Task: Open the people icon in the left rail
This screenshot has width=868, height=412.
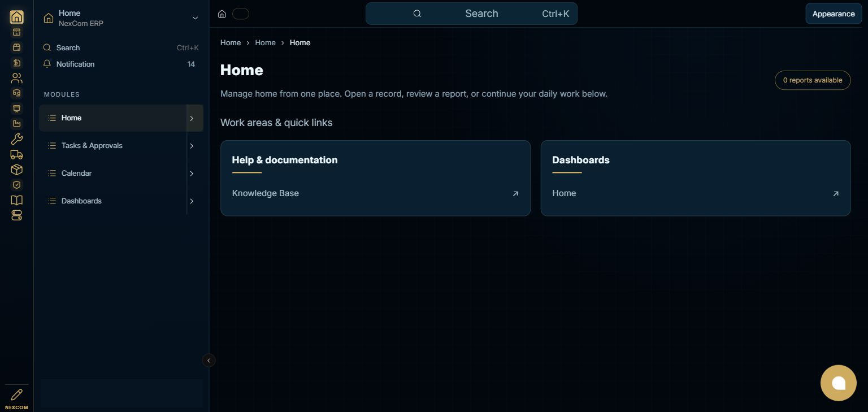Action: click(17, 78)
